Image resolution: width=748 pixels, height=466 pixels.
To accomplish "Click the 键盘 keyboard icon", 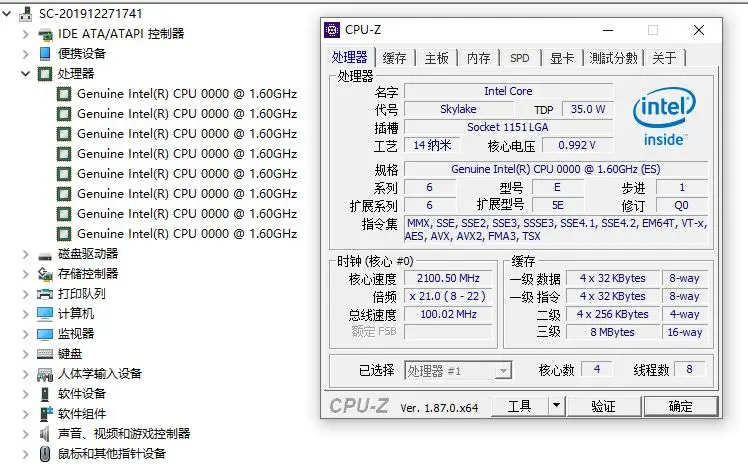I will pos(45,354).
